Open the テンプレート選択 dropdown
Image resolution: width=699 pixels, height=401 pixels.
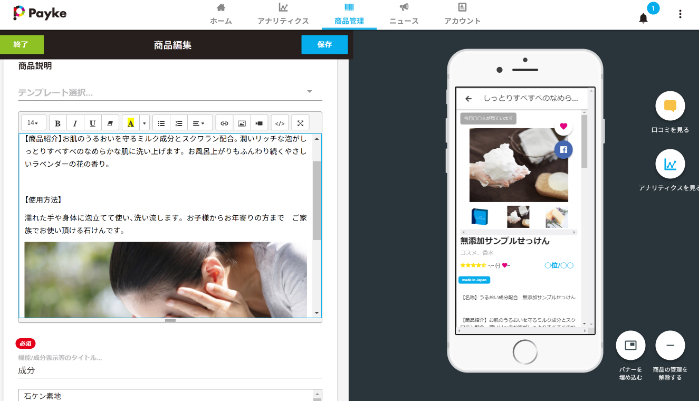tap(166, 92)
